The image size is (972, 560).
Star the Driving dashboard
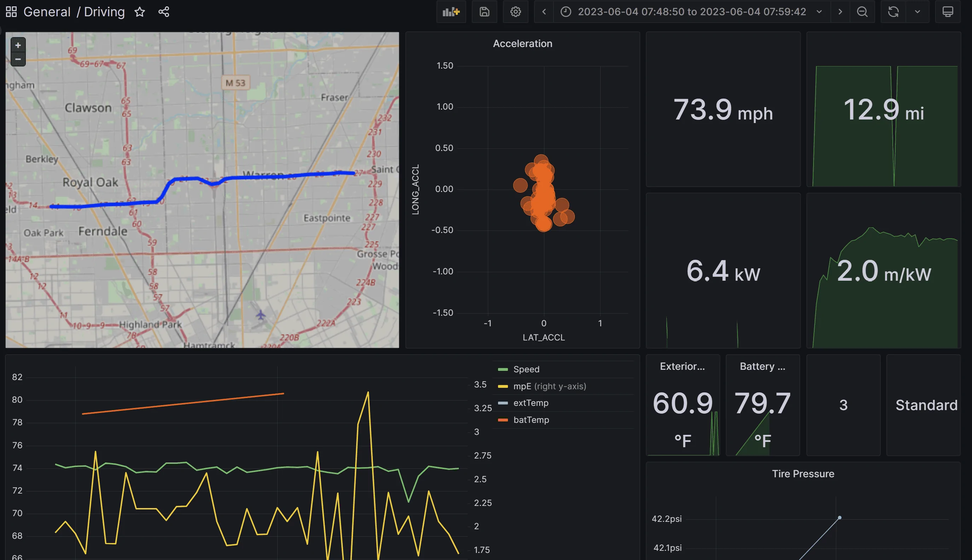click(x=140, y=12)
